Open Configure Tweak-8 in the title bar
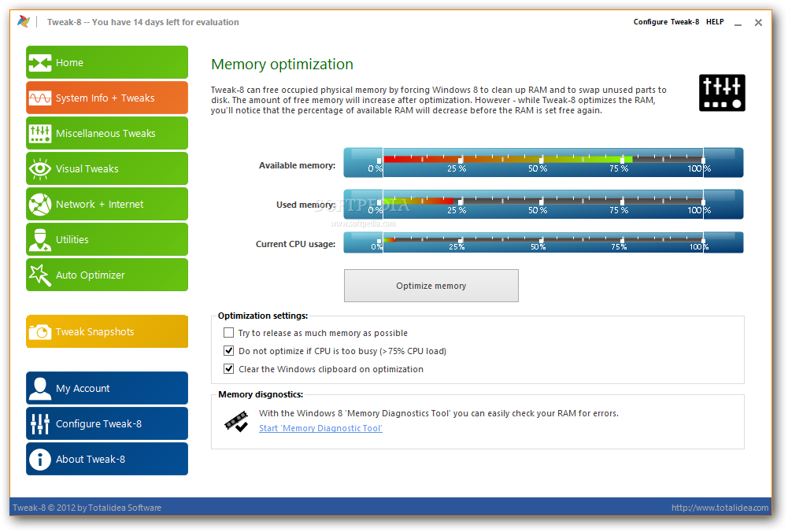Image resolution: width=788 pixels, height=532 pixels. coord(666,21)
